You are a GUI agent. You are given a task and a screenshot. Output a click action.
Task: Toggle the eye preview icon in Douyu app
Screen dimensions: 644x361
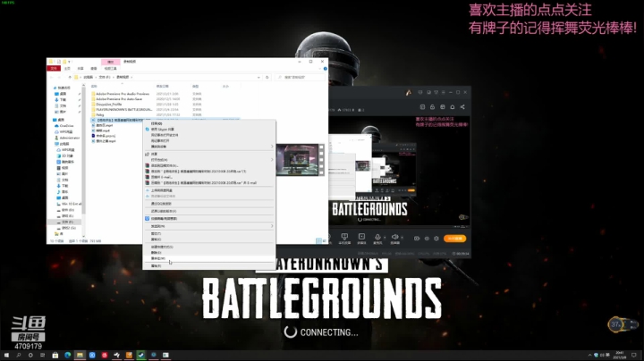point(427,239)
